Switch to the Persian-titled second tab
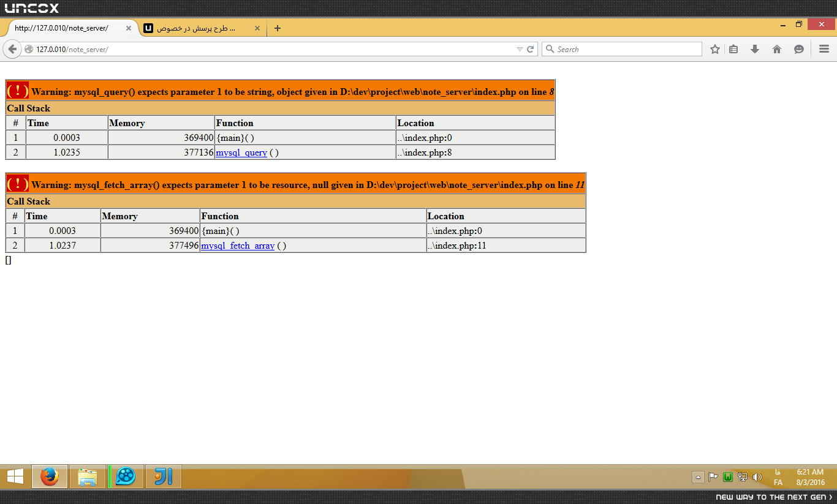 (202, 28)
